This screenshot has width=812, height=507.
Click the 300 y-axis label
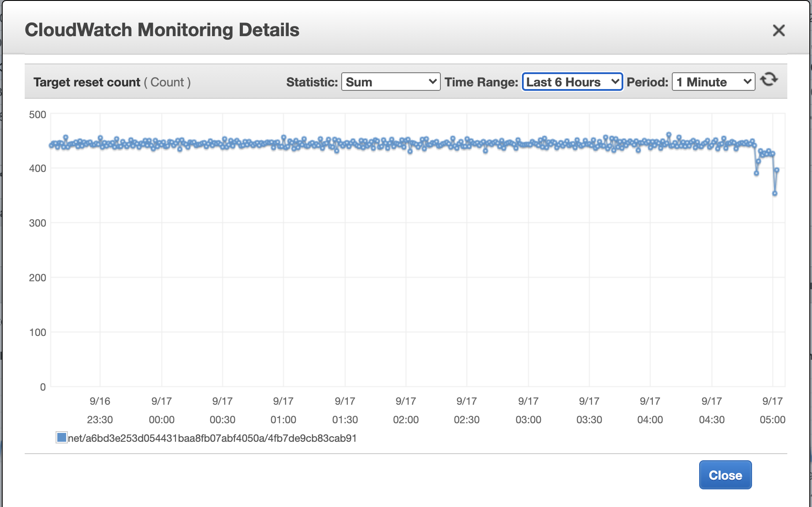pos(37,223)
